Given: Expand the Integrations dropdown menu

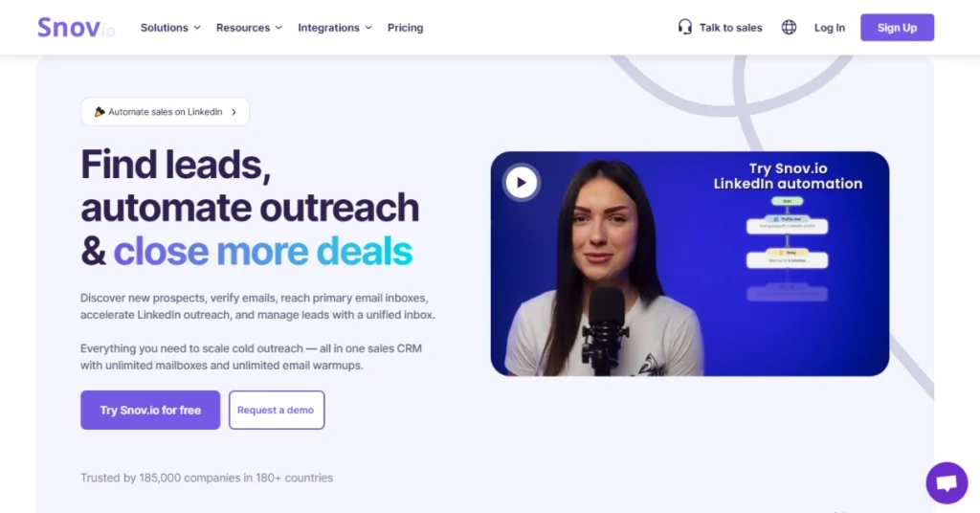Looking at the screenshot, I should (334, 28).
